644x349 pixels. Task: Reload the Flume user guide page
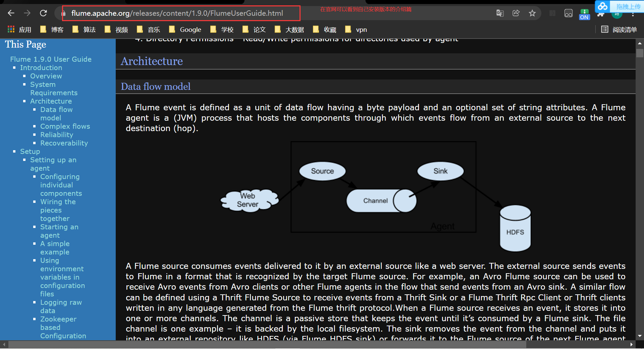43,13
